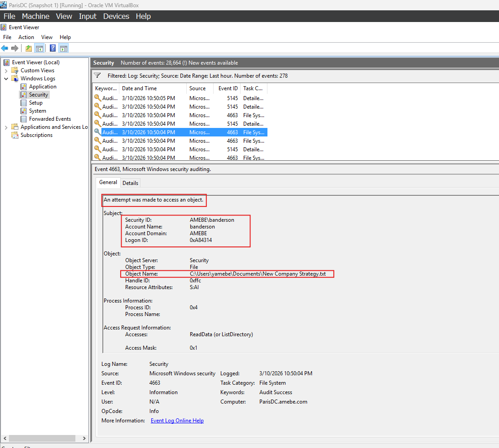The width and height of the screenshot is (499, 448).
Task: Open Event Viewer Help menu
Action: click(x=65, y=37)
